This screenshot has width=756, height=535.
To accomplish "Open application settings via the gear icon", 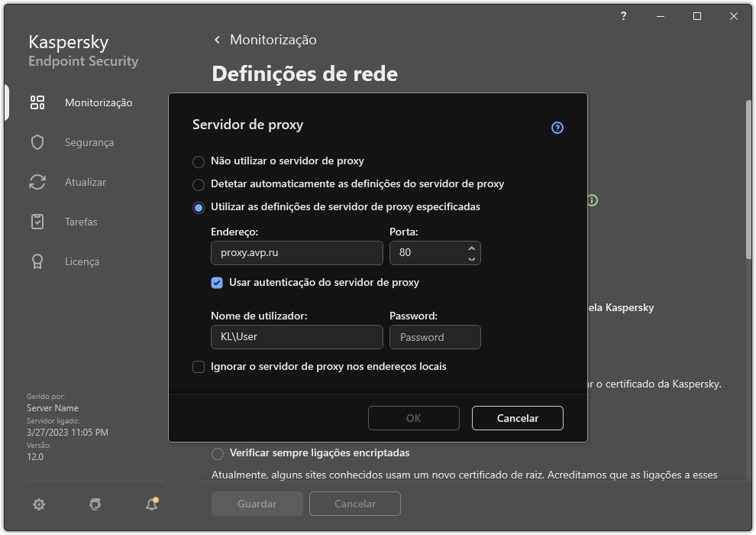I will (x=38, y=504).
